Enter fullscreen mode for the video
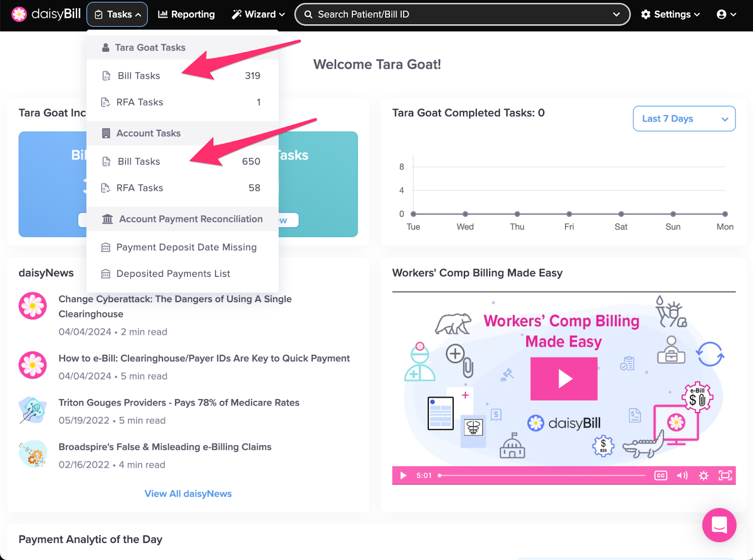Viewport: 753px width, 560px height. 725,476
